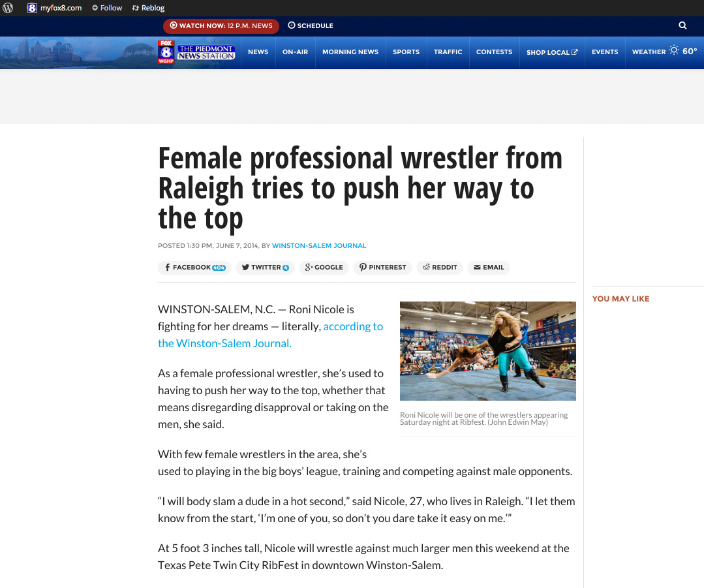Open Weather showing 60°
704x588 pixels.
664,52
